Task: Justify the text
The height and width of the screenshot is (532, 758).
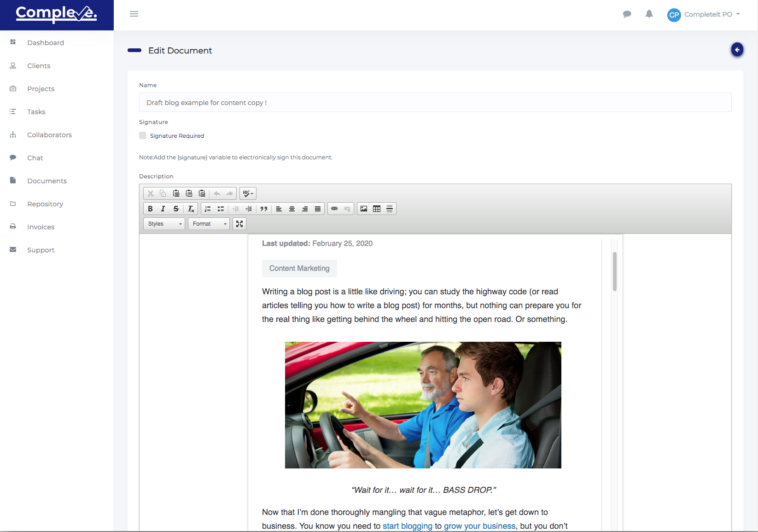Action: click(318, 209)
